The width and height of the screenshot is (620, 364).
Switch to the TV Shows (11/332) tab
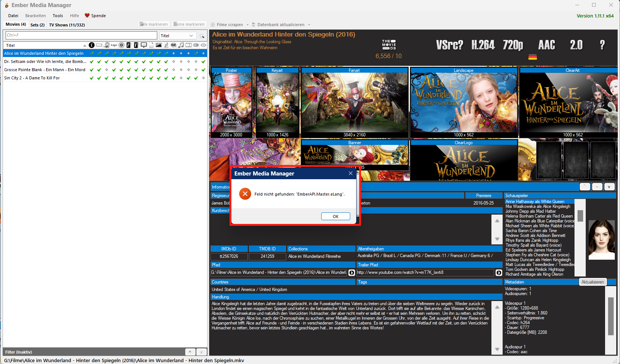click(x=67, y=25)
